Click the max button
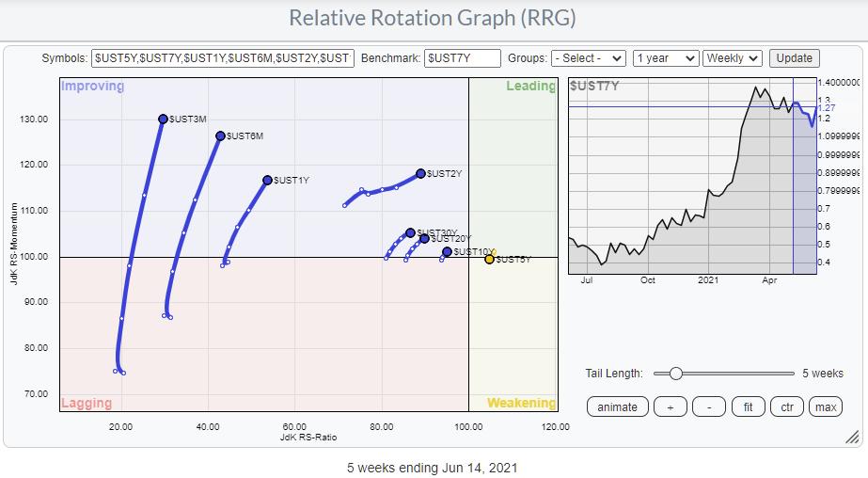 (825, 406)
